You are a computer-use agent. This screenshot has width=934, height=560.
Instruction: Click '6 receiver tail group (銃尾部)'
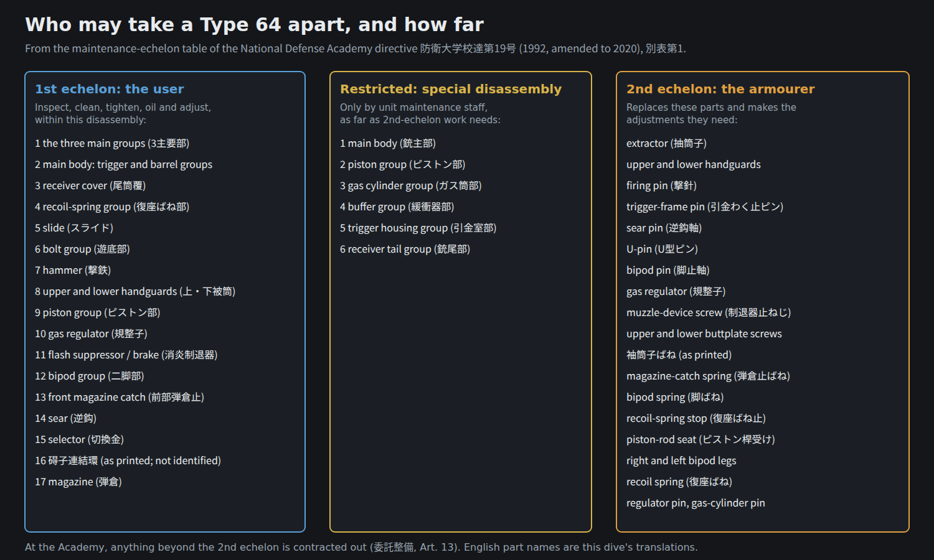[x=405, y=249]
